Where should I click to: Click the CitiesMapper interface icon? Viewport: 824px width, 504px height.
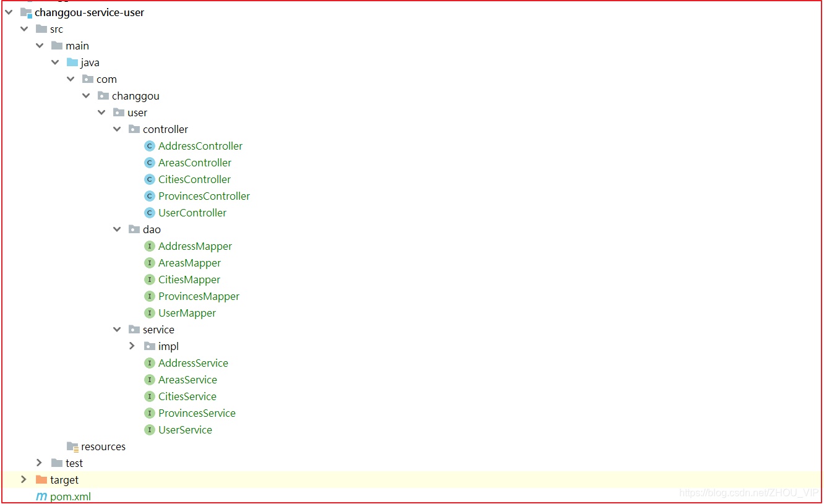click(149, 280)
